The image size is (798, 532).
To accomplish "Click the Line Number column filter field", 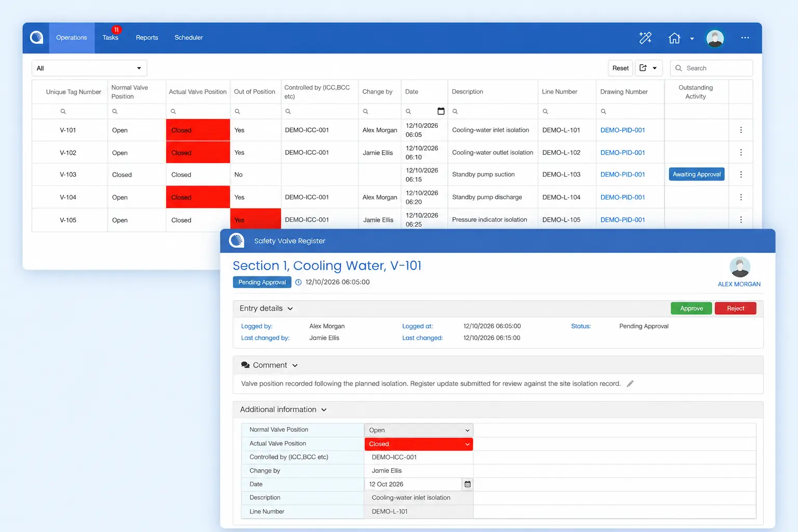I will 567,111.
